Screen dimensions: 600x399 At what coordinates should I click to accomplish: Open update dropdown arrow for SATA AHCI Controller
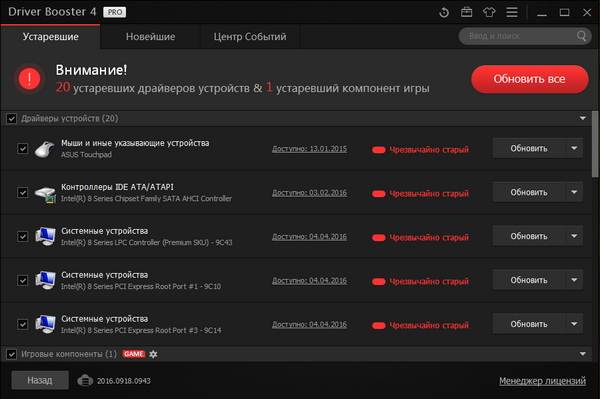click(574, 192)
